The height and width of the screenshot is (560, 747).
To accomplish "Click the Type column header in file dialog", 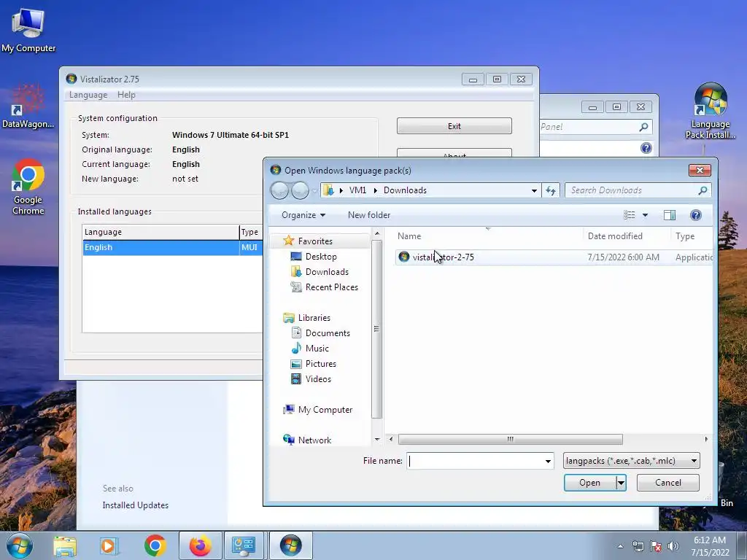I will [x=692, y=236].
